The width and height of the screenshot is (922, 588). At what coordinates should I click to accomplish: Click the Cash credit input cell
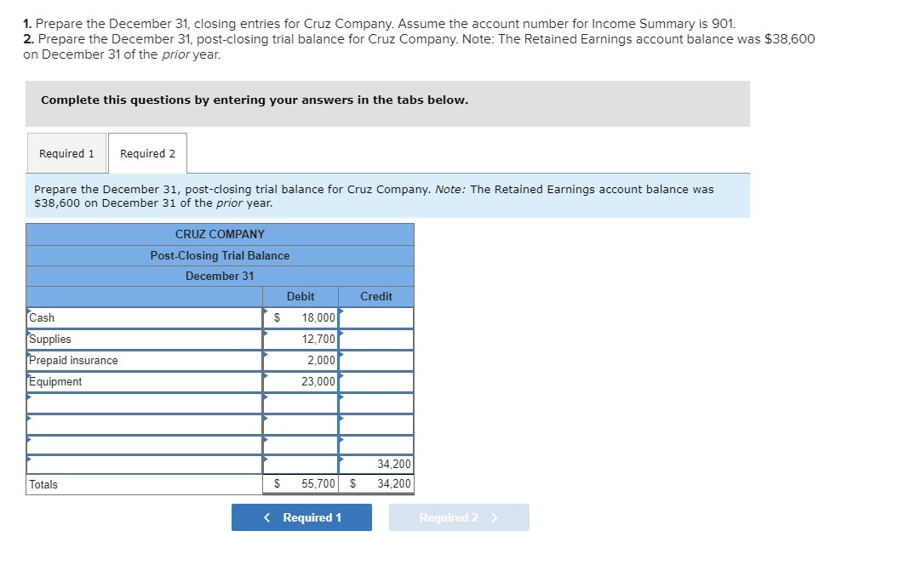click(x=376, y=318)
